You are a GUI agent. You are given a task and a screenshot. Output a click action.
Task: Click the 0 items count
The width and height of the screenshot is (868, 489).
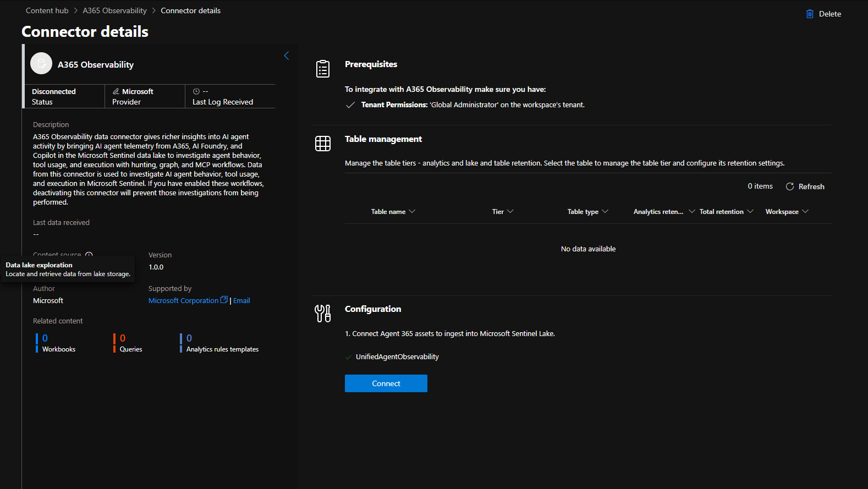760,186
